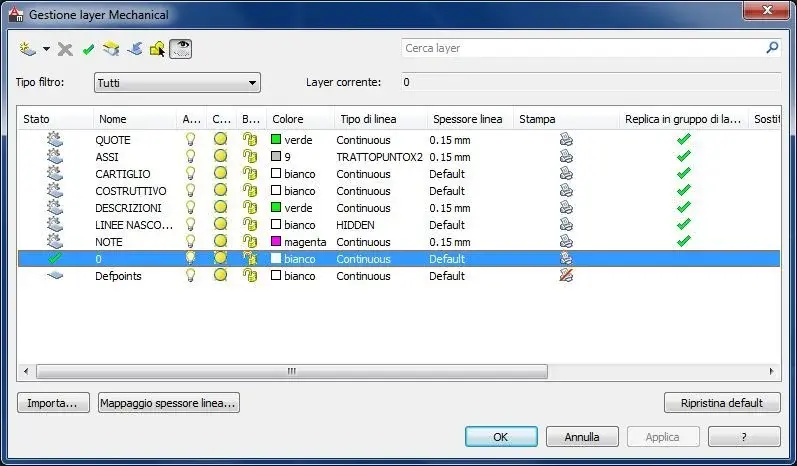Toggle the light bulb for Defpoints layer
The width and height of the screenshot is (797, 466).
190,275
